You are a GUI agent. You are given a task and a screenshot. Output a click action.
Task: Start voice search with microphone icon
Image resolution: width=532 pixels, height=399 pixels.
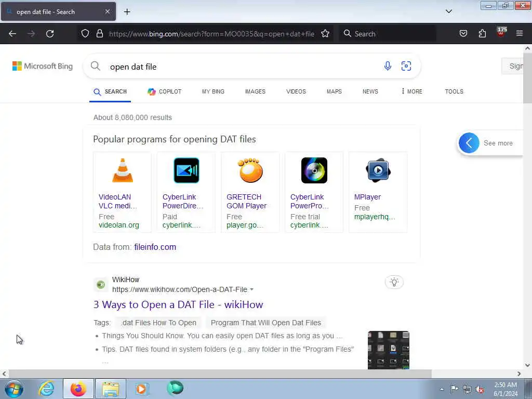pos(388,66)
